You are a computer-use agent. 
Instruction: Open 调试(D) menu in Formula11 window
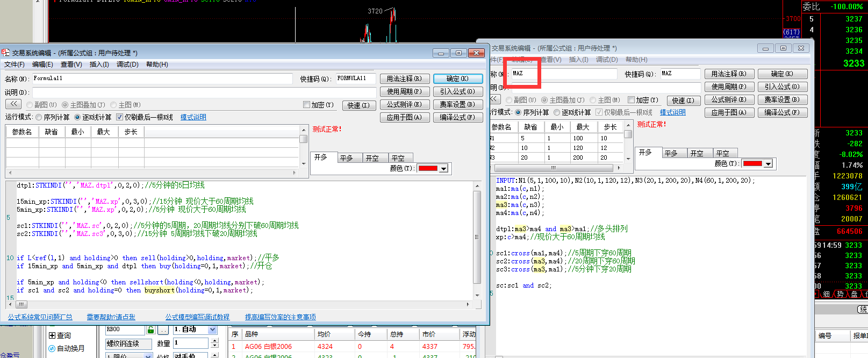click(x=127, y=65)
